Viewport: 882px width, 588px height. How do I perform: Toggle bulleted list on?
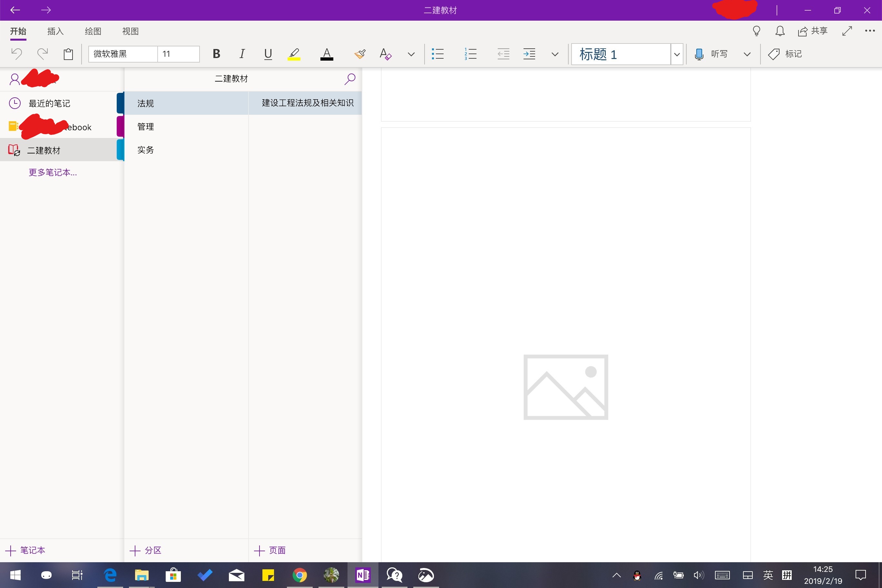coord(438,54)
